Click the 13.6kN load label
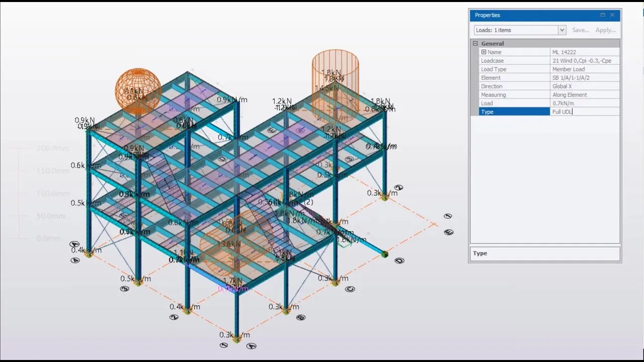Image resolution: width=644 pixels, height=362 pixels. point(229,244)
